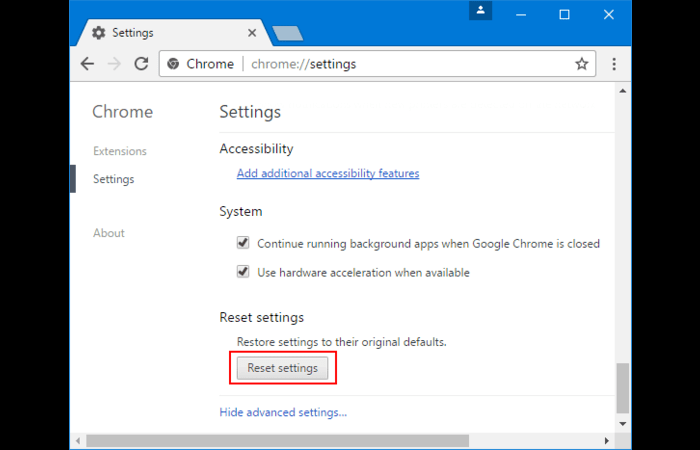The image size is (700, 450).
Task: Close the Chrome window
Action: pyautogui.click(x=608, y=14)
